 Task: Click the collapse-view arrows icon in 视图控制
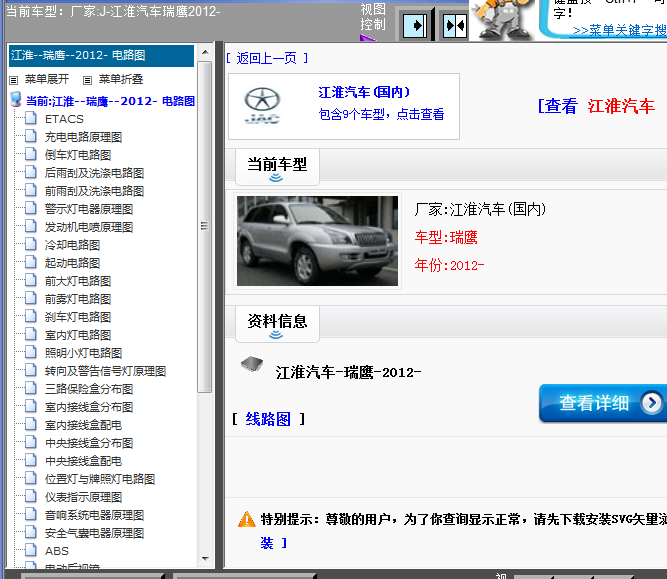click(454, 26)
